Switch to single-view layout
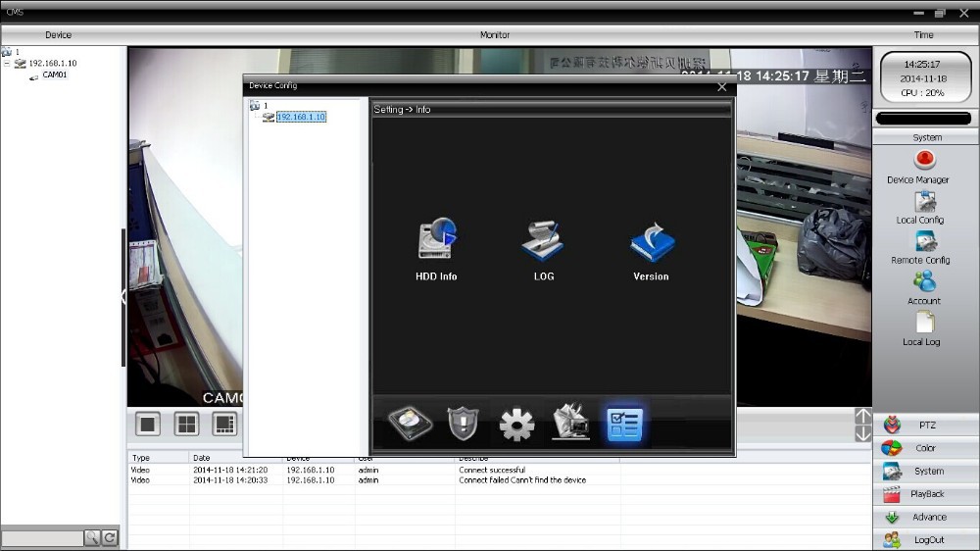Image resolution: width=980 pixels, height=551 pixels. pyautogui.click(x=148, y=424)
